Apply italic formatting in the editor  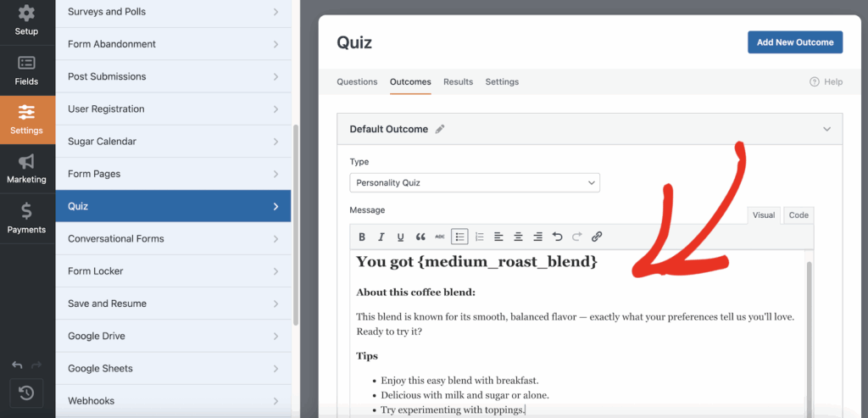[381, 237]
